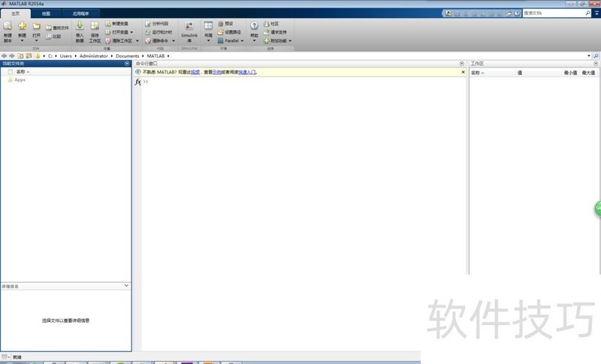The image size is (601, 364).
Task: Click the Open Variable (打开变量) button
Action: point(116,32)
